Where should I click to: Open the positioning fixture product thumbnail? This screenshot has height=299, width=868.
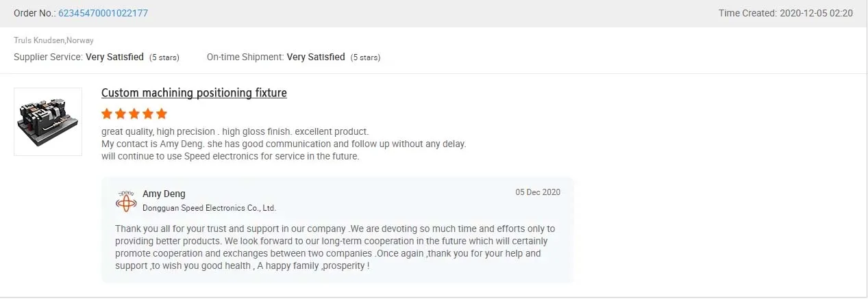coord(48,122)
